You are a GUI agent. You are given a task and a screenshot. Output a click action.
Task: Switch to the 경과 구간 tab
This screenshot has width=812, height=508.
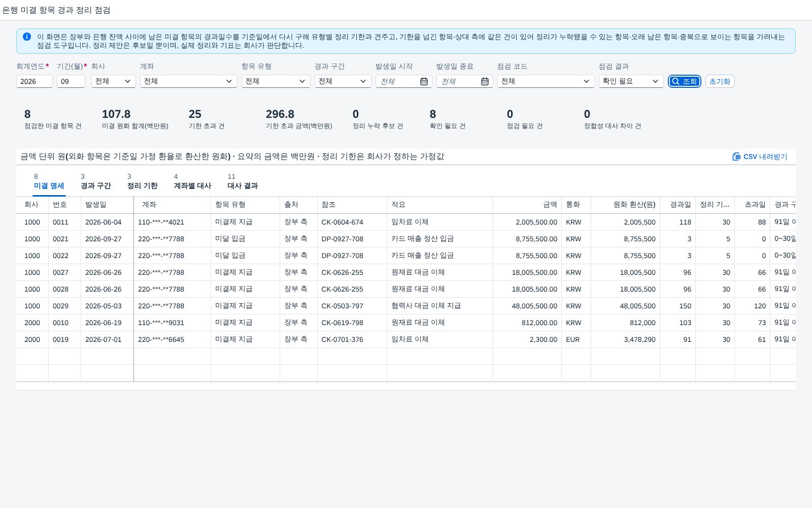[x=95, y=182]
